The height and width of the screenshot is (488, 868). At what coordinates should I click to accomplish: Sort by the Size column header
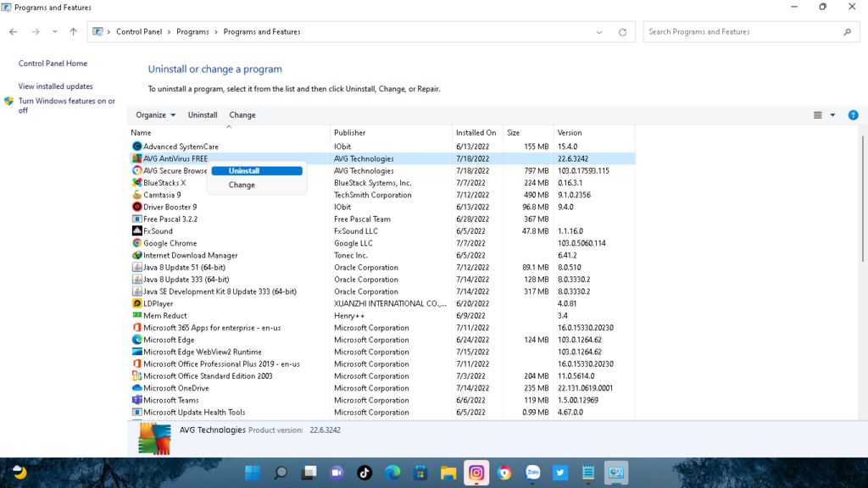coord(528,133)
